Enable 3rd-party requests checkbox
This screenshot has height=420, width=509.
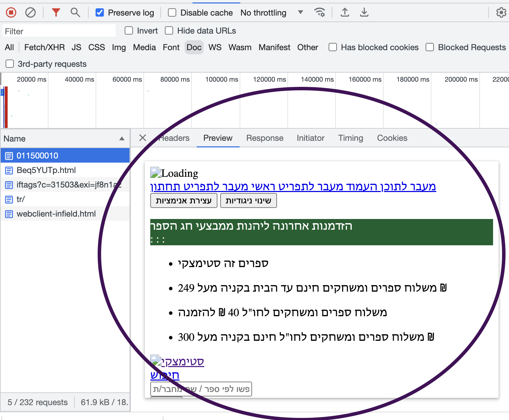tap(10, 64)
